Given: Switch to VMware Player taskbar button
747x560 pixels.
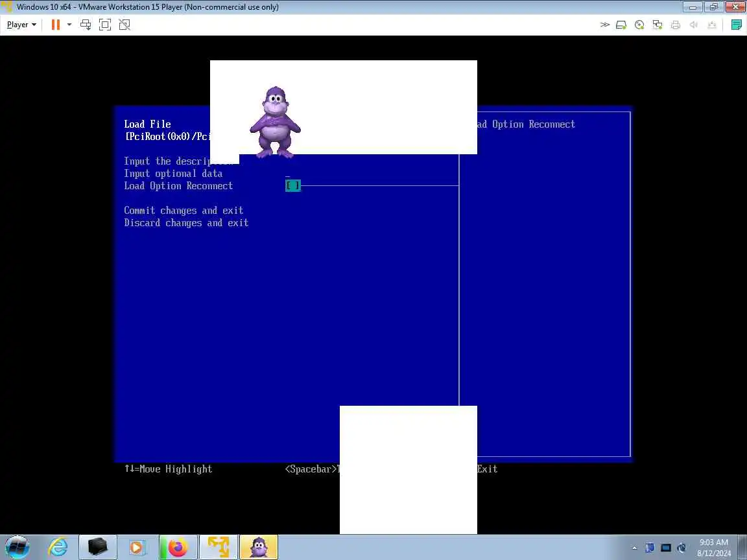Looking at the screenshot, I should [x=219, y=547].
